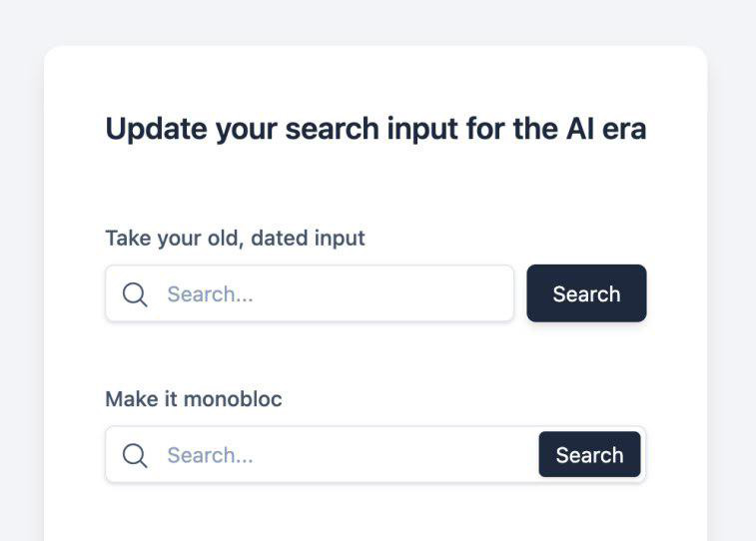
Task: Click the magnifier icon in the dated input
Action: [135, 294]
